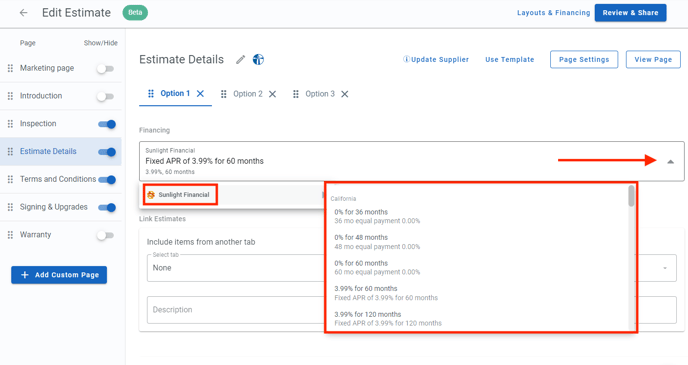Turn off the Inspection page toggle

tap(107, 124)
